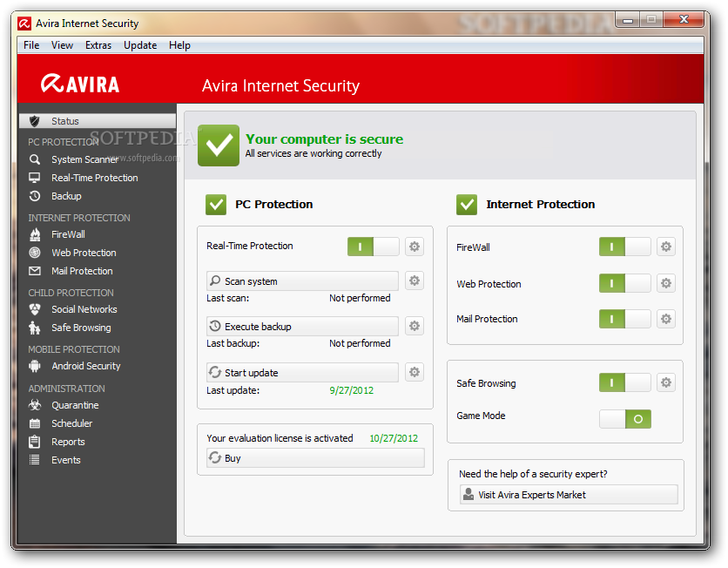Click the Internet Protection green checkmark icon

pyautogui.click(x=467, y=205)
